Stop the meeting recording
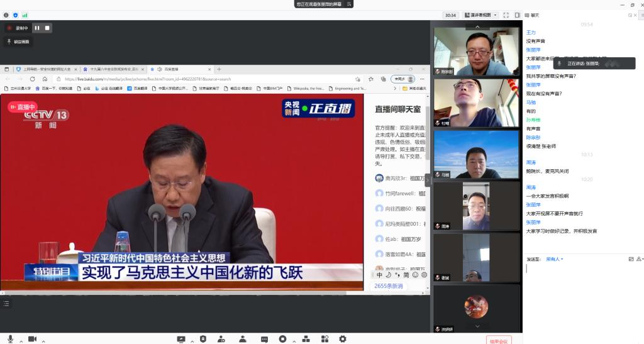 click(47, 28)
